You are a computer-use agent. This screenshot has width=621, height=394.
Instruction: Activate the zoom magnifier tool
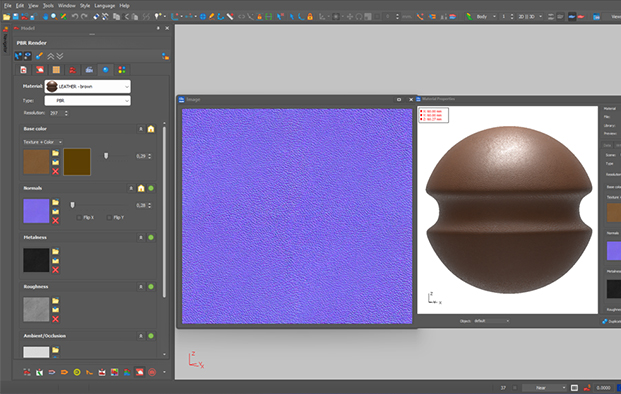(54, 17)
